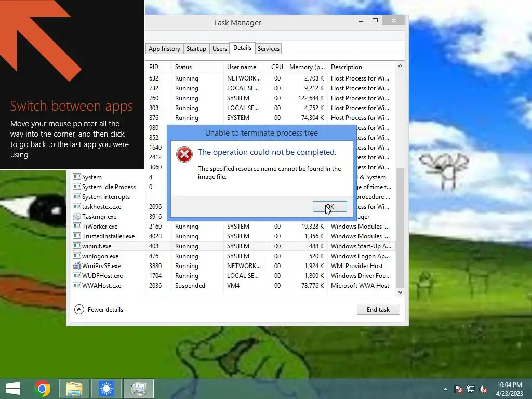Select the winlogon.exe process name
532x399 pixels.
point(100,256)
